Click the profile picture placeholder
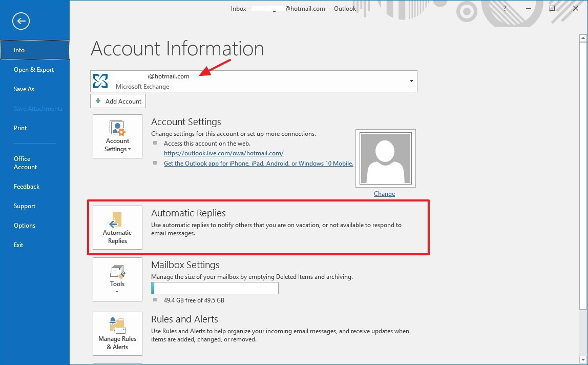588x365 pixels. tap(386, 158)
